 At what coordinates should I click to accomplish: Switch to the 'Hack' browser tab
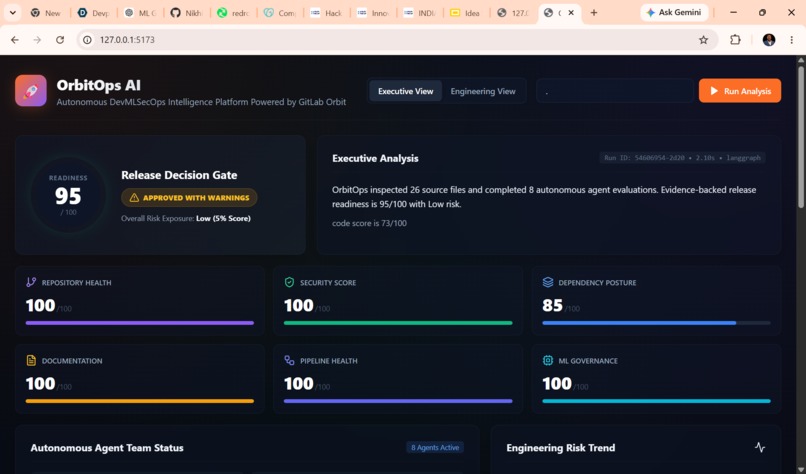pos(326,13)
